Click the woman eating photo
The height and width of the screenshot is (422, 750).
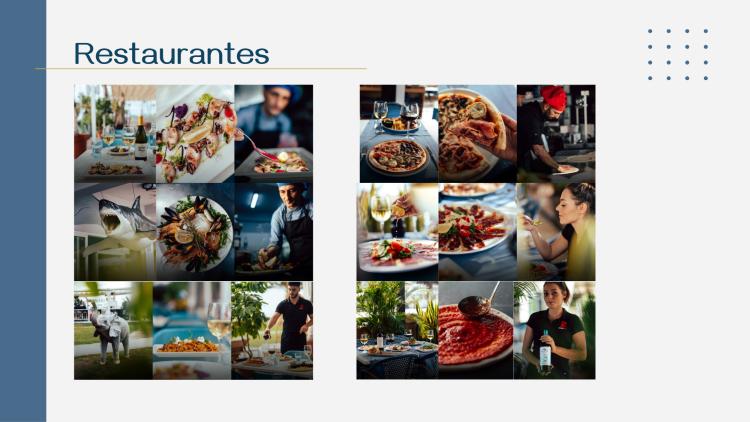556,232
